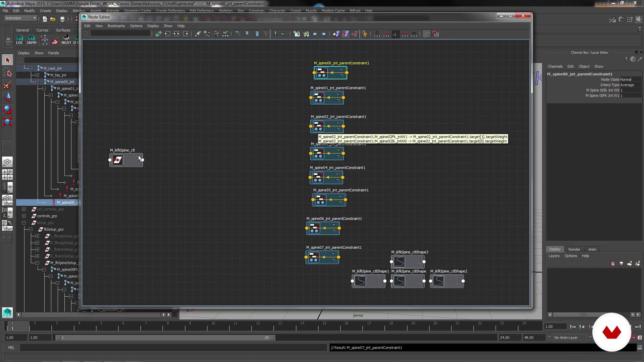Pick the Rotate tool sphere icon

tap(7, 110)
